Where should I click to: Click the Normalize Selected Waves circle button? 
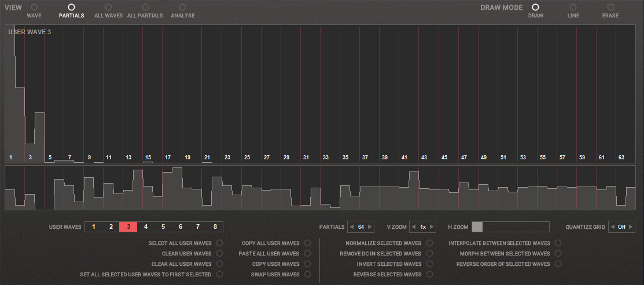tap(429, 243)
